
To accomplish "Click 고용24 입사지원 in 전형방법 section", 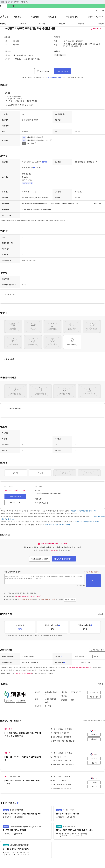I will point(15,496).
